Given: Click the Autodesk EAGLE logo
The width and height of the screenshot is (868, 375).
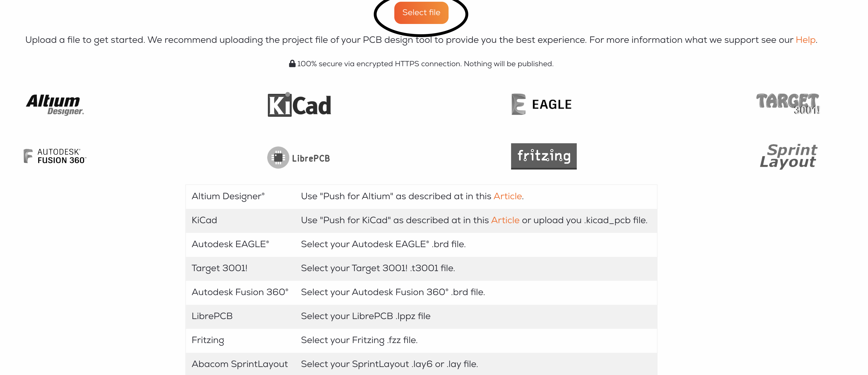Looking at the screenshot, I should [541, 104].
